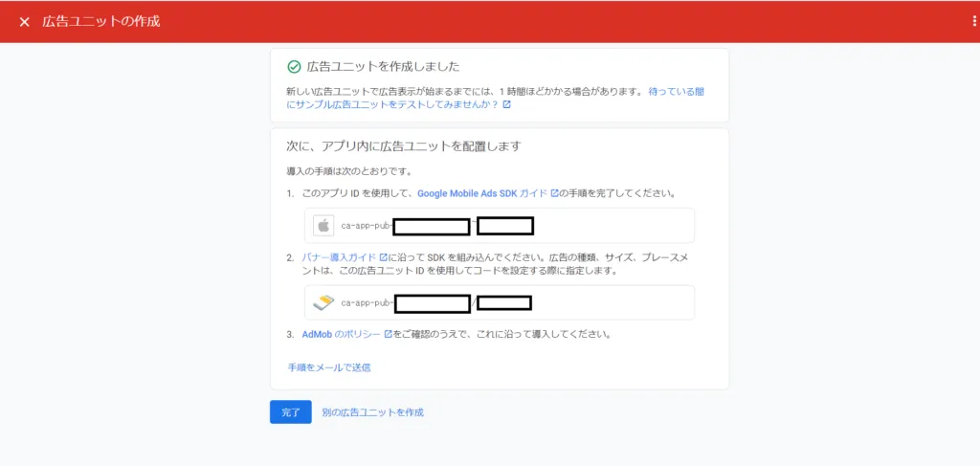The width and height of the screenshot is (980, 466).
Task: Open the three-dot more options menu
Action: coord(974,21)
